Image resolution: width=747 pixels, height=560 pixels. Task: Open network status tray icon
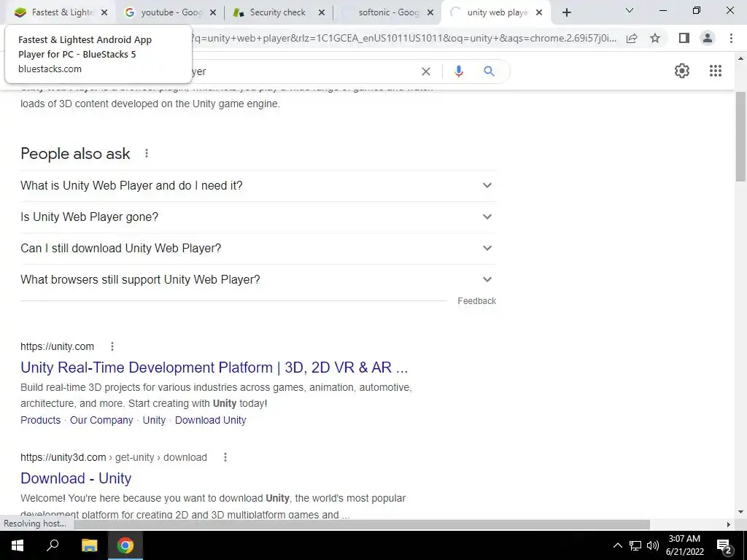click(x=635, y=545)
